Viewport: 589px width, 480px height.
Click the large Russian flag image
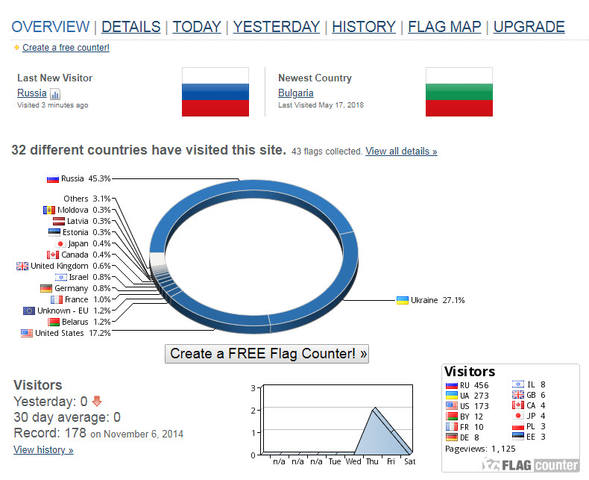tap(215, 92)
